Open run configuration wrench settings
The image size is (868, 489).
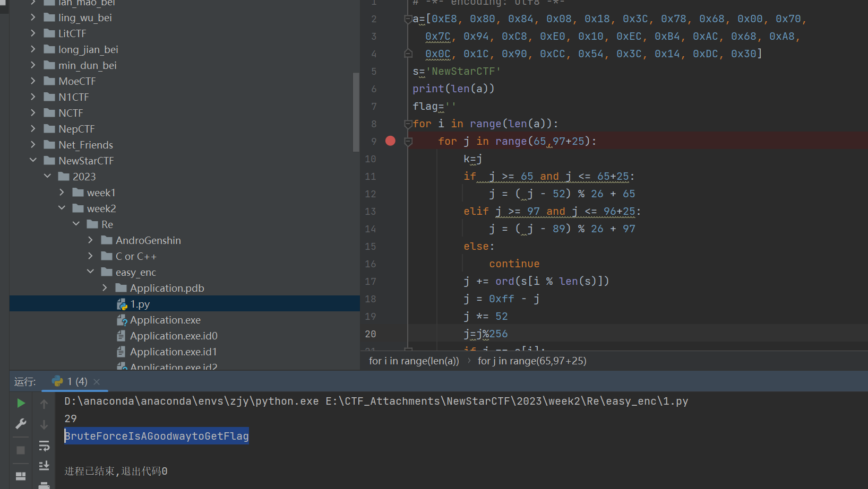pos(21,424)
